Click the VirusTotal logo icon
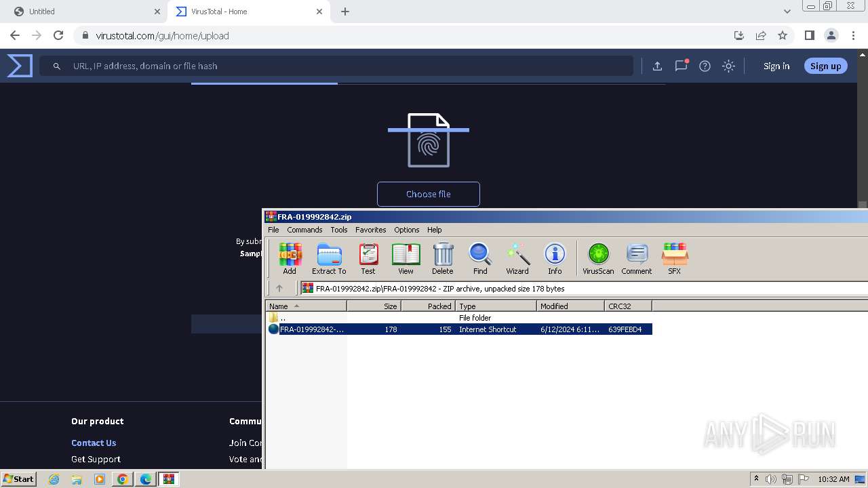Image resolution: width=868 pixels, height=488 pixels. 20,66
